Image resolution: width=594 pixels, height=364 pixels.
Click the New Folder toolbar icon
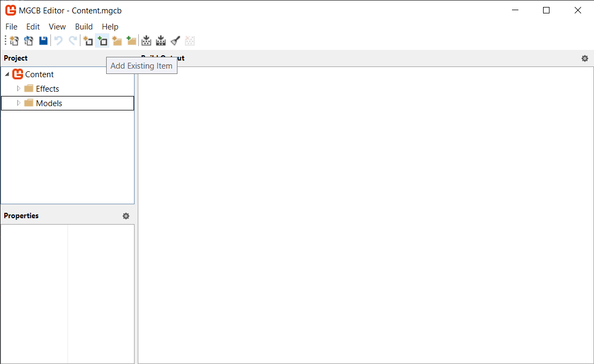pos(117,41)
